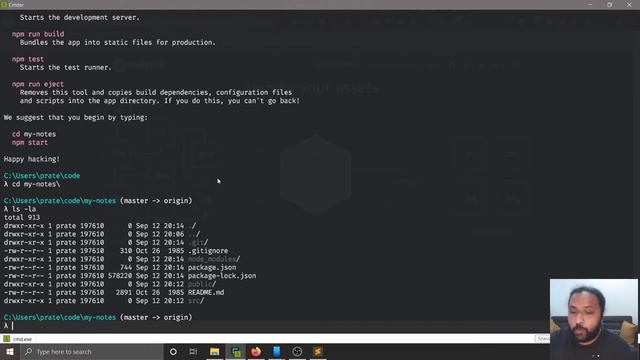Click the path 'C:\Users\prate\code' prompt
The width and height of the screenshot is (640, 360).
[42, 176]
